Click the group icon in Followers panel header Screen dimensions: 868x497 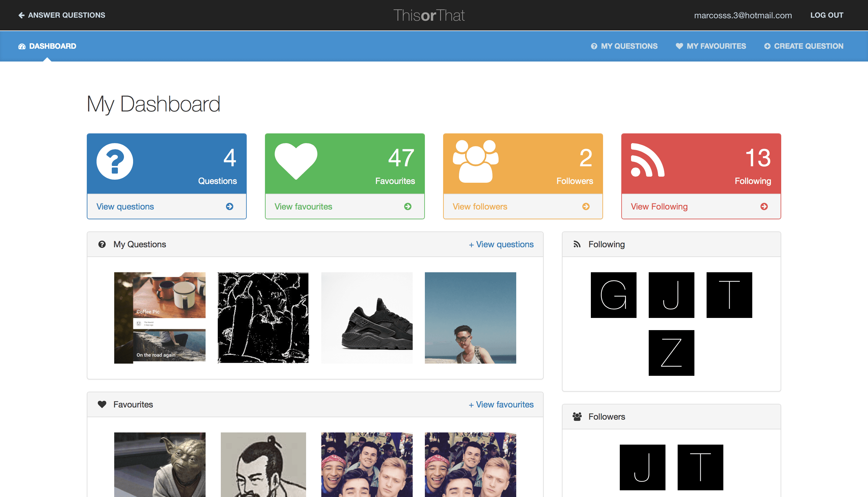(577, 417)
